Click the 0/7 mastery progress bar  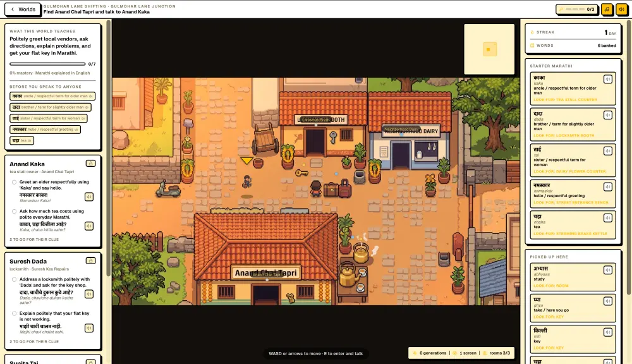[47, 64]
